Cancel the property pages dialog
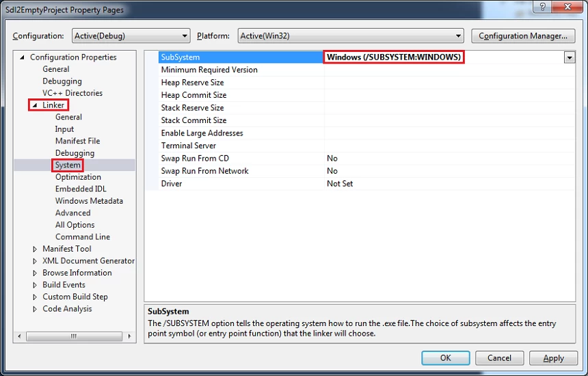 click(499, 358)
